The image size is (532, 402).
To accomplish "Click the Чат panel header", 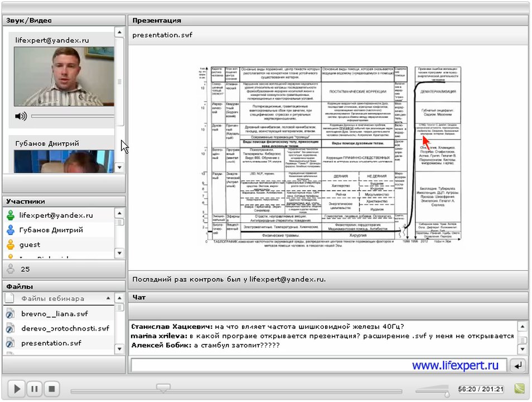I will [x=328, y=298].
